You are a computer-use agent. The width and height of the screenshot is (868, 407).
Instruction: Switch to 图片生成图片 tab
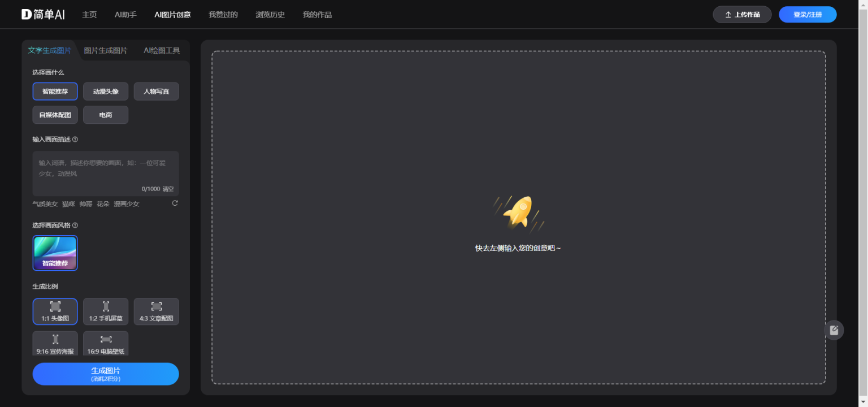coord(106,50)
